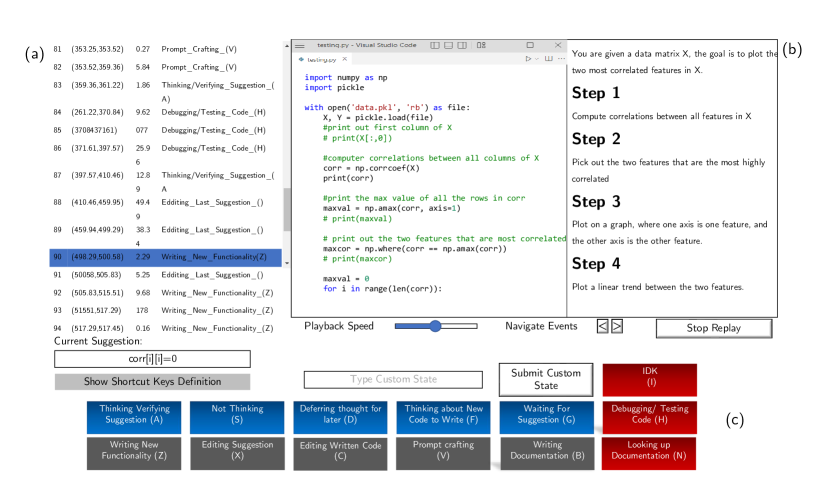Click the 'Step 4' heading in task panel
Image resolution: width=831 pixels, height=491 pixels.
[x=596, y=264]
